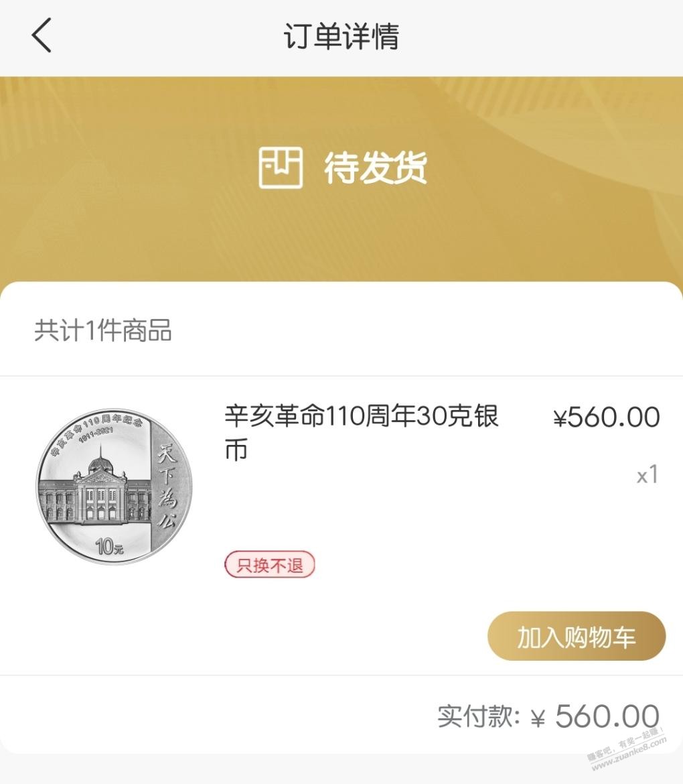
Task: Click the 加入购物车 button
Action: 576,636
